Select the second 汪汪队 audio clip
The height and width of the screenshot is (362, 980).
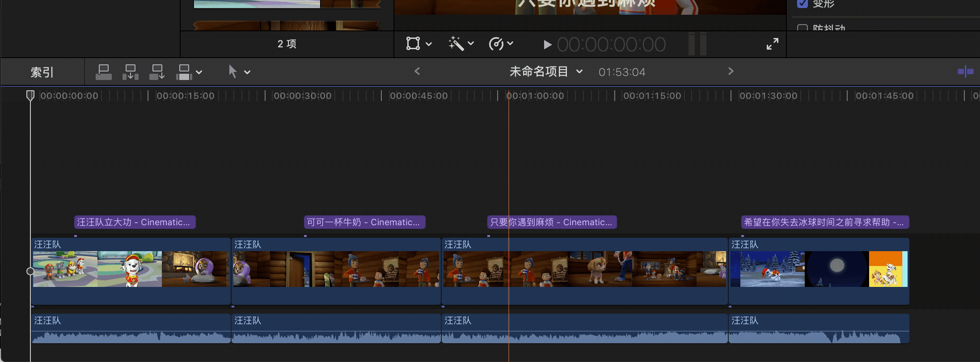pyautogui.click(x=336, y=328)
